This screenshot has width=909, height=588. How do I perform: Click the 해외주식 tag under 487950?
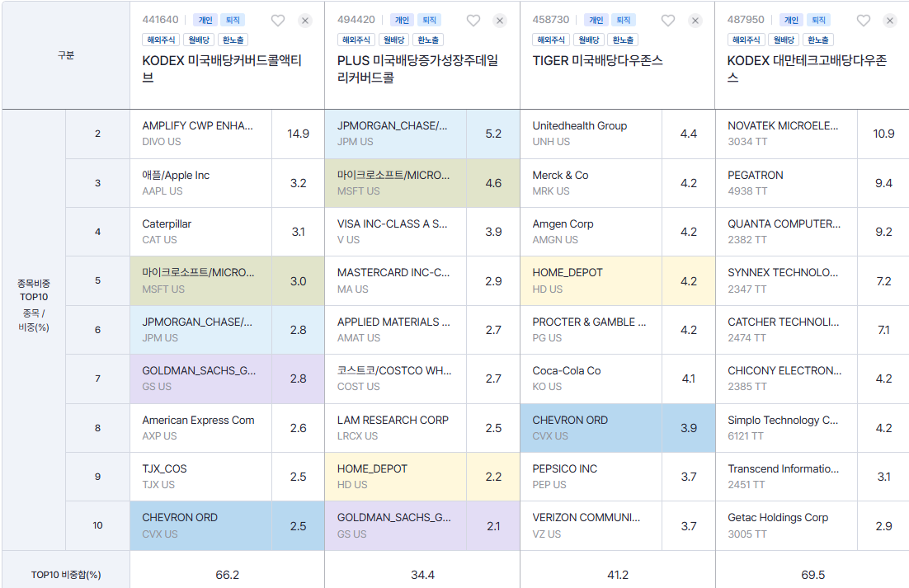point(747,40)
